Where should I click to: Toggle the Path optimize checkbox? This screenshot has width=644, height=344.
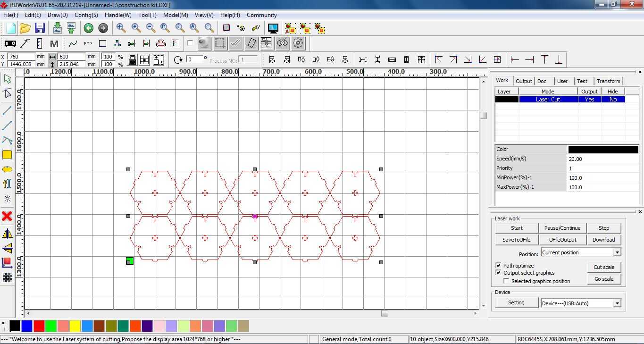click(x=498, y=266)
